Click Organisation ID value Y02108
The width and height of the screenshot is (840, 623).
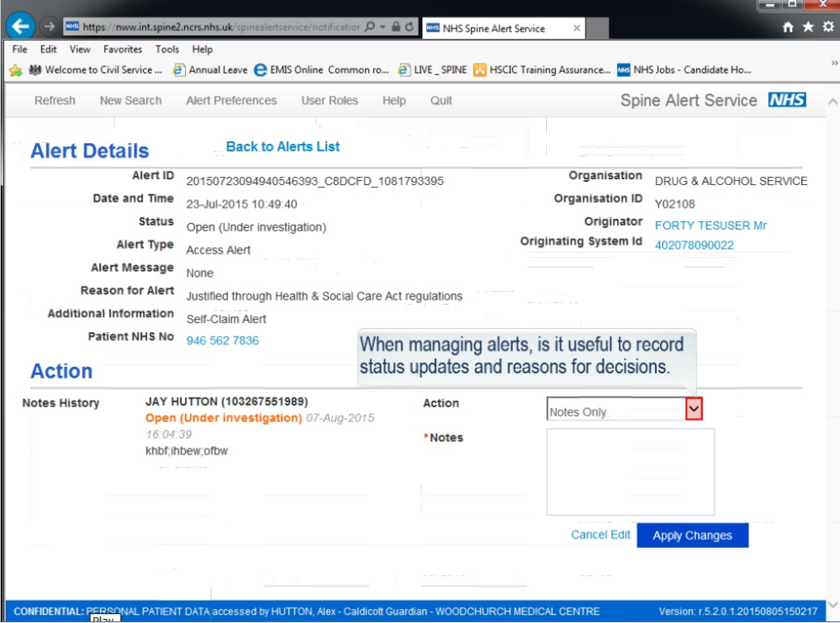point(675,204)
